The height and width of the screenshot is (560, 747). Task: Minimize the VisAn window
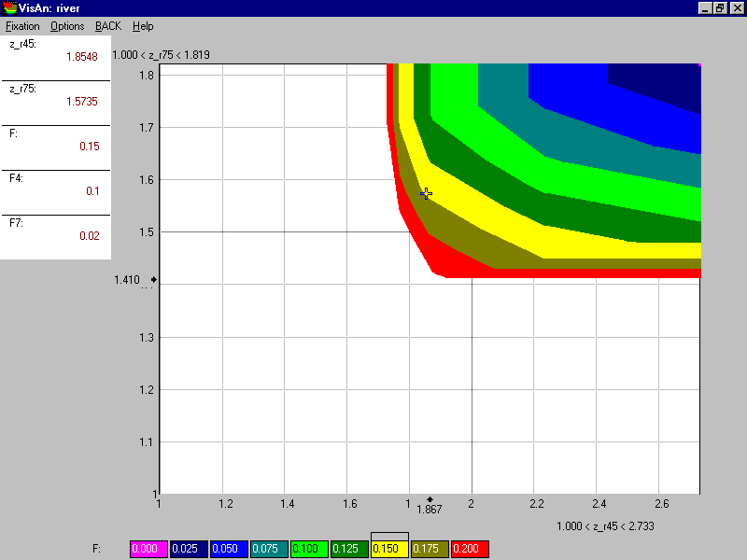(706, 8)
